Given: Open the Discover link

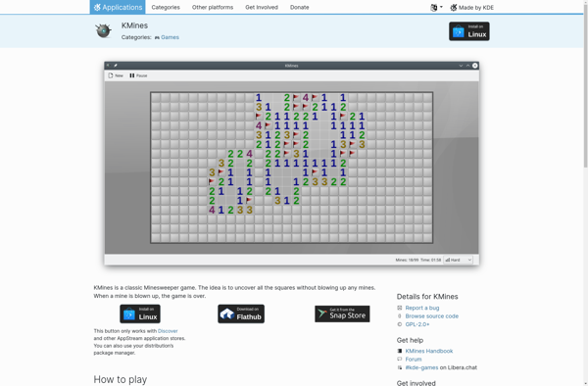Looking at the screenshot, I should [168, 331].
